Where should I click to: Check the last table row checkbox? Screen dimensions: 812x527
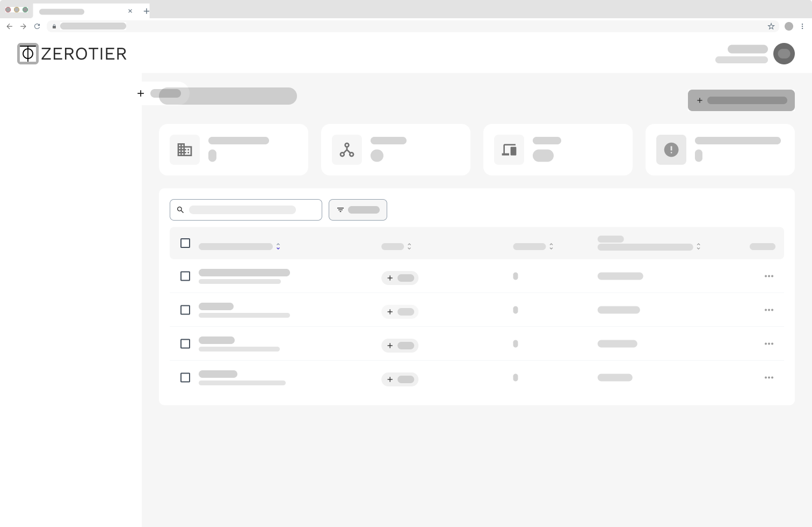click(185, 378)
